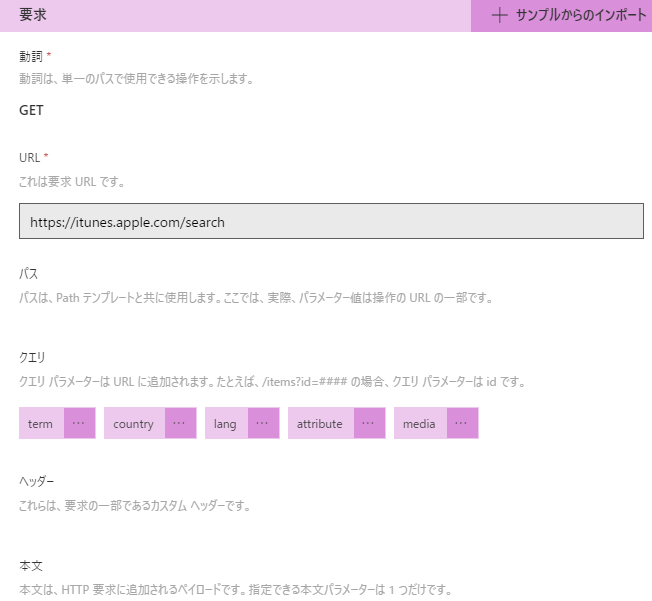The width and height of the screenshot is (652, 601).
Task: Select the media query parameter
Action: [x=420, y=423]
